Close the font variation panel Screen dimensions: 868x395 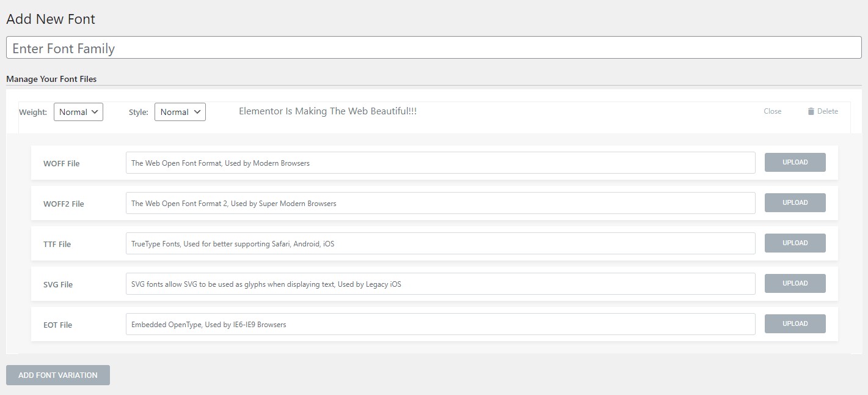tap(772, 111)
